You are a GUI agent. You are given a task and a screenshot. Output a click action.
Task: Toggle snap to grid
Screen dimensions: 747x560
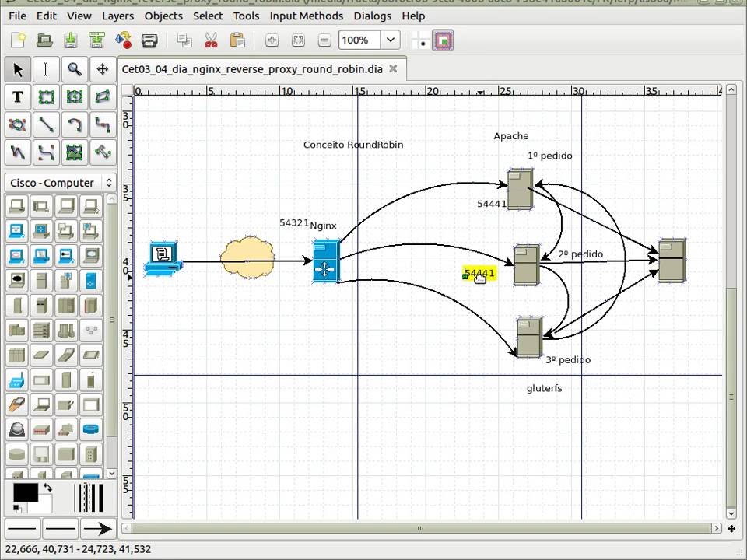pos(421,40)
